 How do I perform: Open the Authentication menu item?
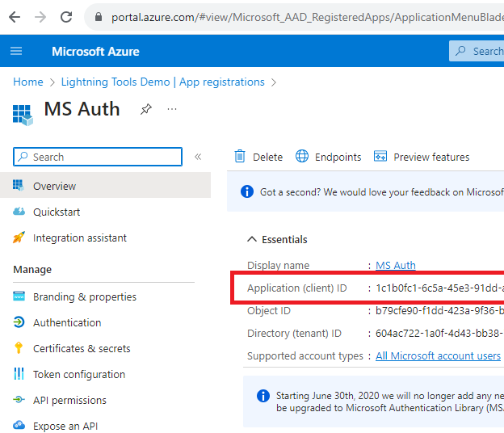[67, 323]
